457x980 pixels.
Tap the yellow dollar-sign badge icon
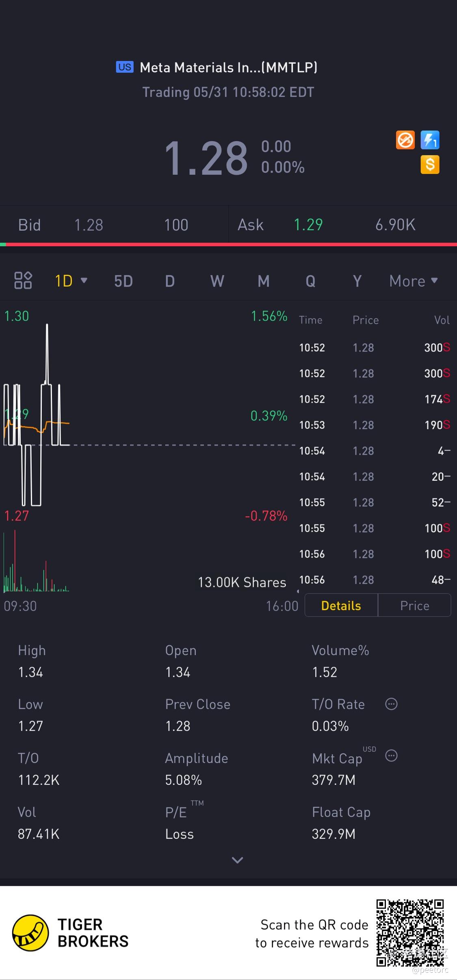tap(430, 165)
